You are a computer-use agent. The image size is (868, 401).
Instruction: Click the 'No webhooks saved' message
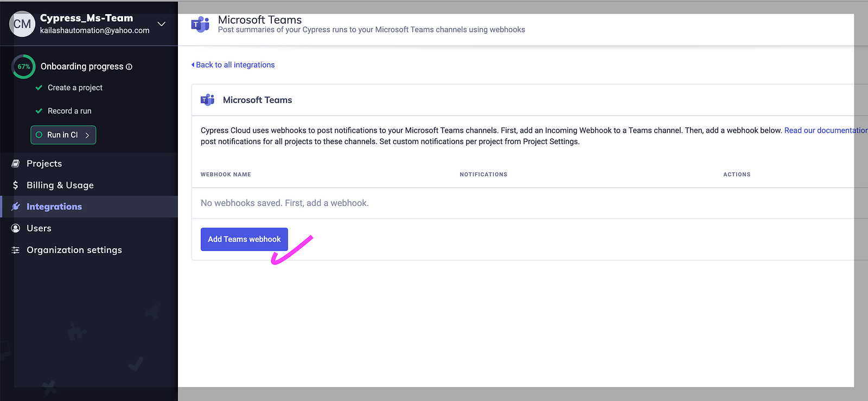tap(285, 203)
